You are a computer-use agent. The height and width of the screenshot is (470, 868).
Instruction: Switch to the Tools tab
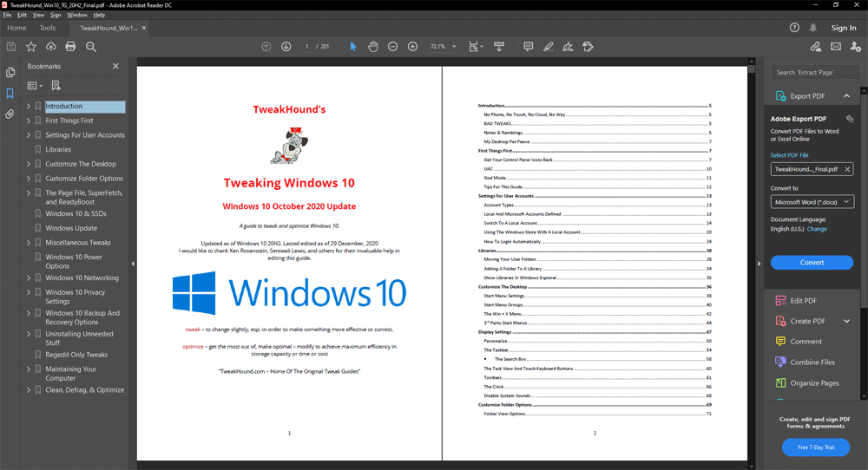tap(48, 28)
